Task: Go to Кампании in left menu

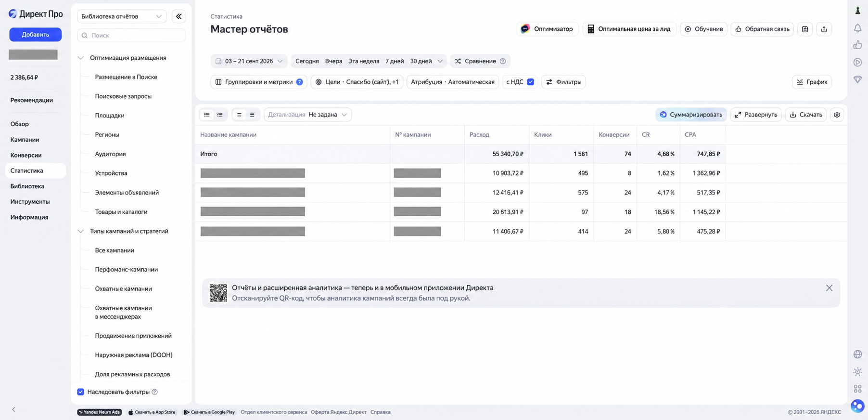Action: (25, 140)
